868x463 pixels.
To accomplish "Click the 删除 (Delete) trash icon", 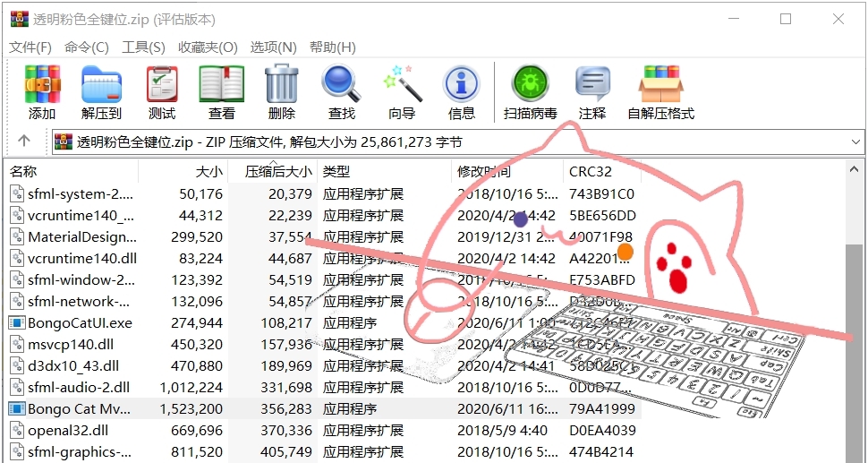I will 281,84.
